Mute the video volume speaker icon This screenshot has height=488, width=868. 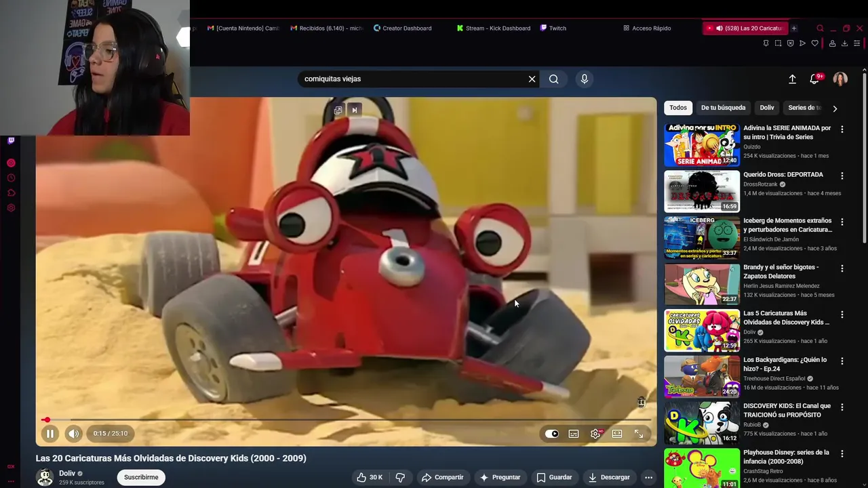coord(73,434)
